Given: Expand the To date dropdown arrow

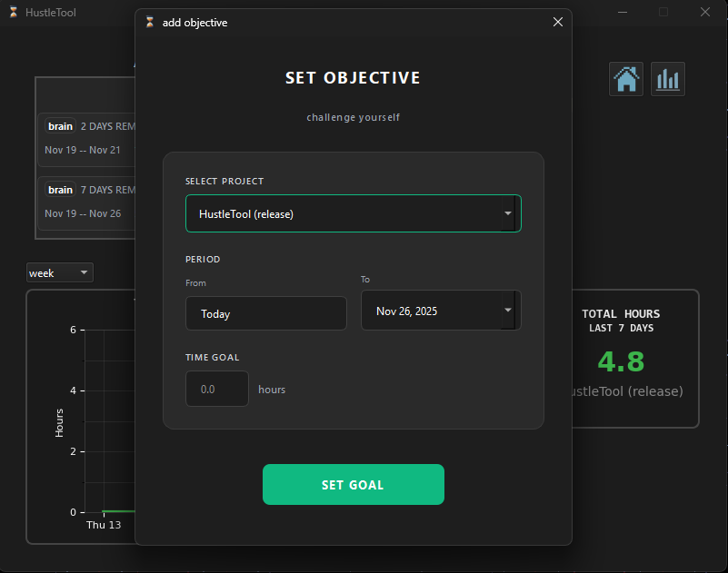Looking at the screenshot, I should pos(508,310).
